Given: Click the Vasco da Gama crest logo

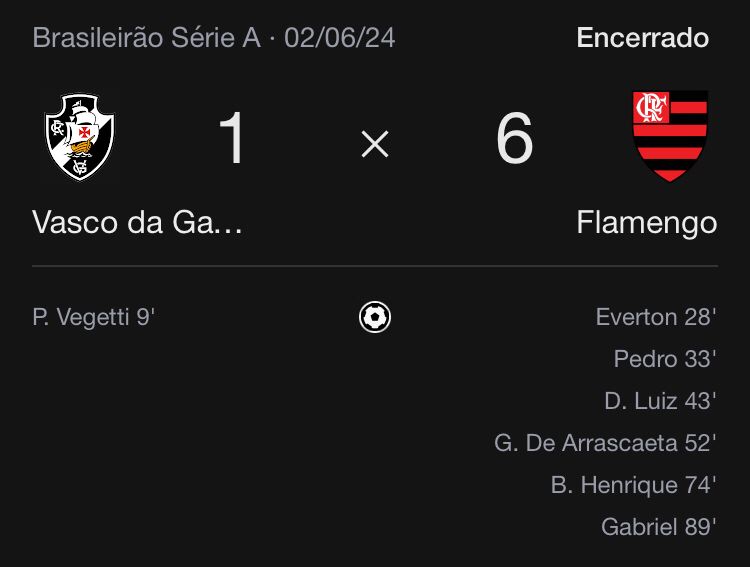Looking at the screenshot, I should click(79, 136).
